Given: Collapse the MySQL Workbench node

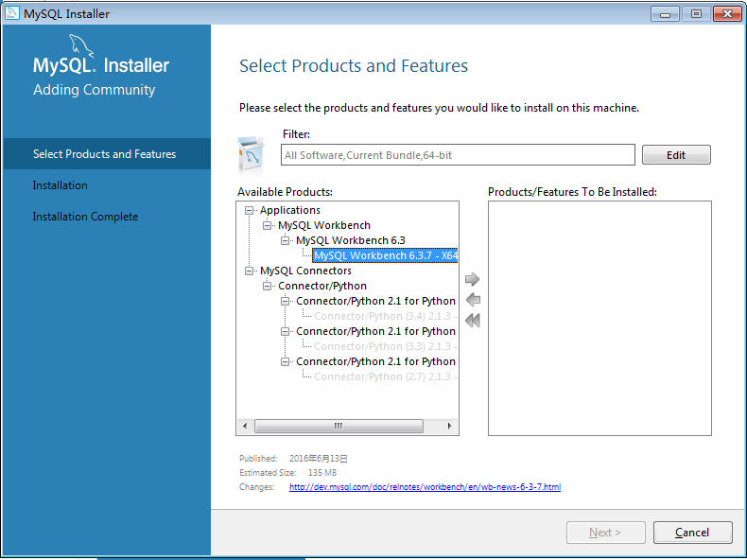Looking at the screenshot, I should 267,225.
